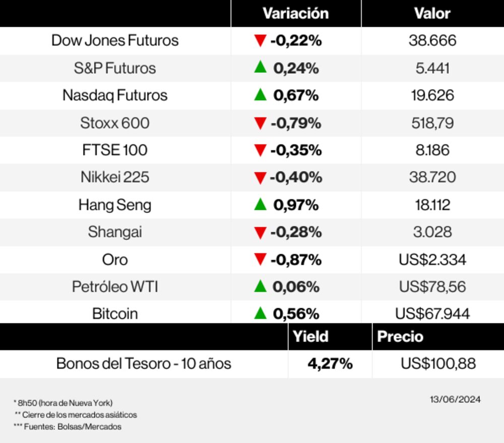Click the red down arrow in FTSE 100 row
Screen dimensions: 504x443
[260, 150]
